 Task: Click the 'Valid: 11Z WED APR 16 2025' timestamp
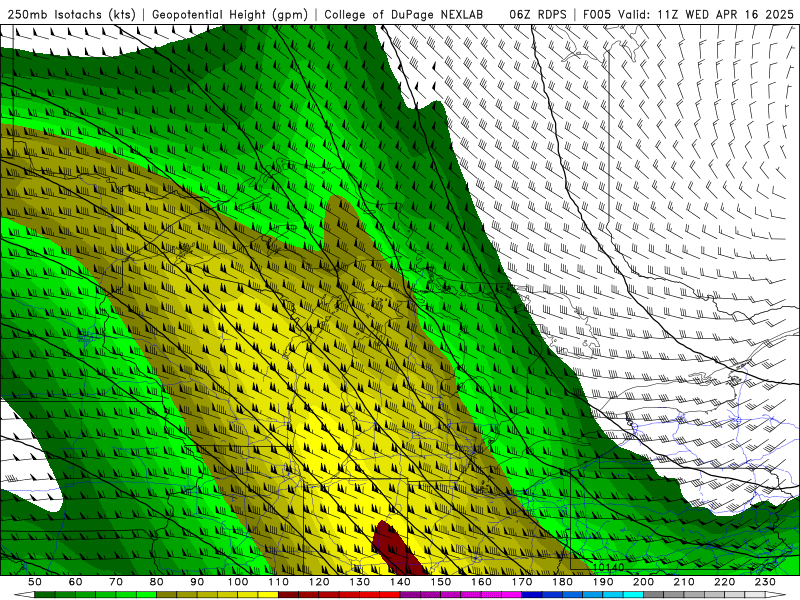pyautogui.click(x=706, y=15)
